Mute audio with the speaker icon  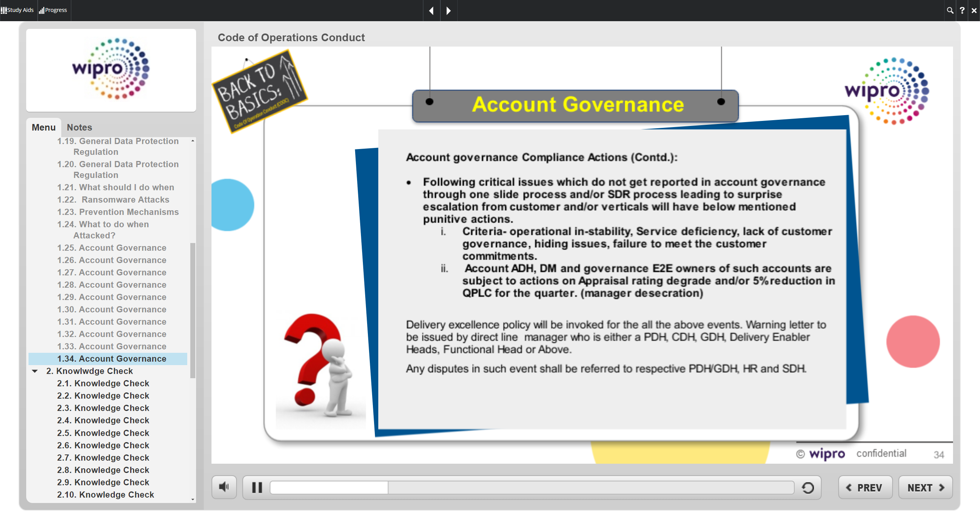tap(224, 487)
